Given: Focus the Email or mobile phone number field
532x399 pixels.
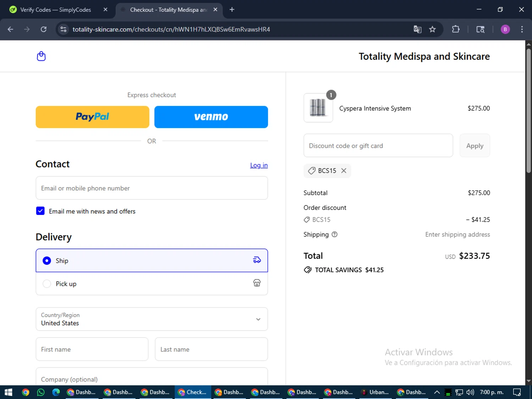Looking at the screenshot, I should click(x=152, y=188).
